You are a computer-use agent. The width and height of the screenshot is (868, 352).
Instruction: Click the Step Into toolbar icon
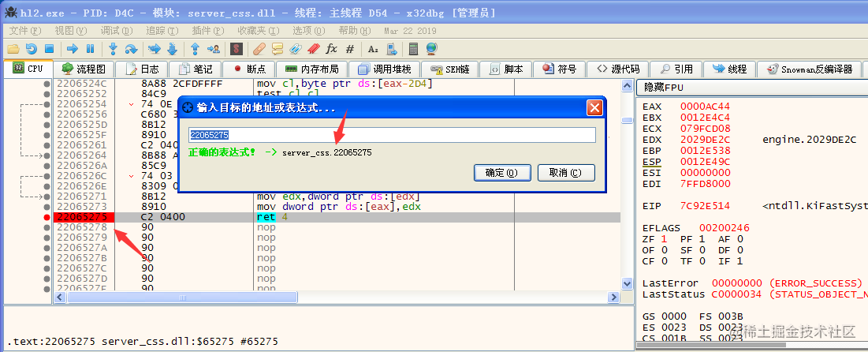click(113, 50)
